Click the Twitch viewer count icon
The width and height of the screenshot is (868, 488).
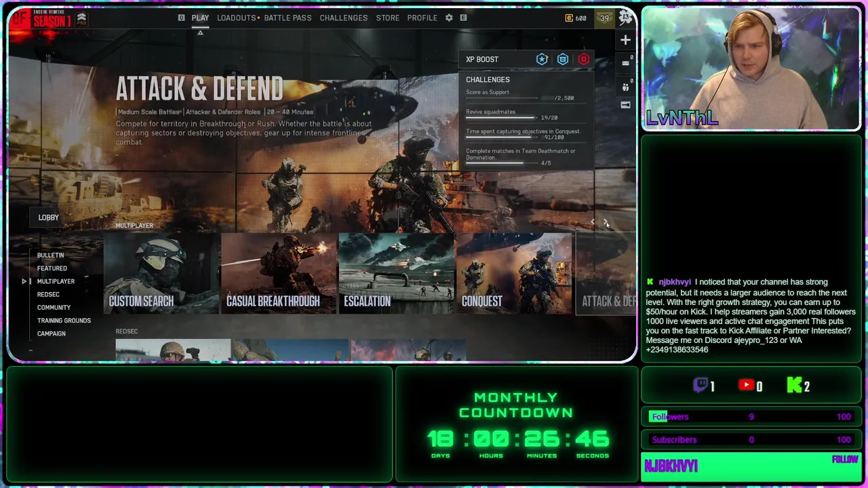[701, 386]
